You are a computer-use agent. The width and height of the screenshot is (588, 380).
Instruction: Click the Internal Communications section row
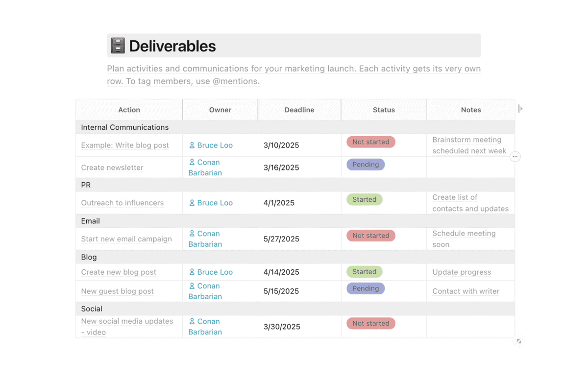click(x=295, y=127)
